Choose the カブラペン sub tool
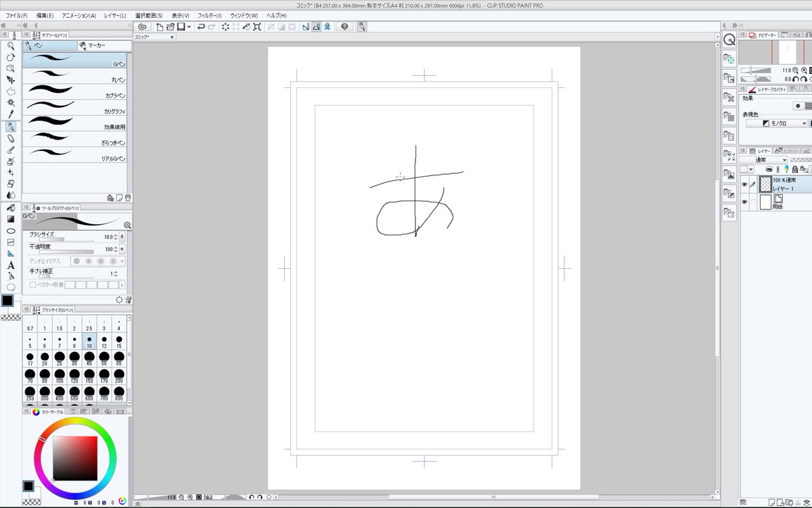Viewport: 812px width, 508px height. pos(75,92)
